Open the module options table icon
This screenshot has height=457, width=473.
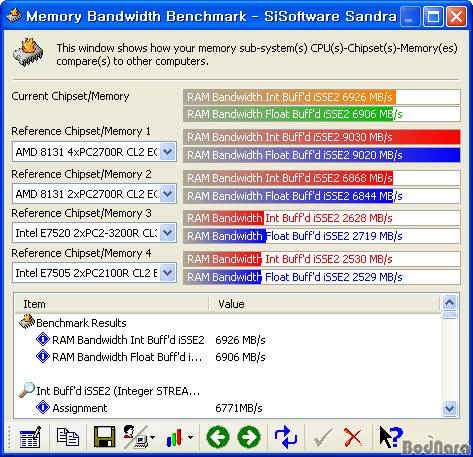click(30, 437)
